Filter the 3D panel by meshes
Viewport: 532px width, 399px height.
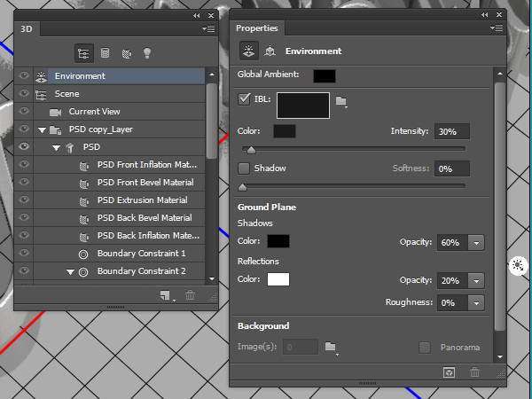[x=106, y=53]
